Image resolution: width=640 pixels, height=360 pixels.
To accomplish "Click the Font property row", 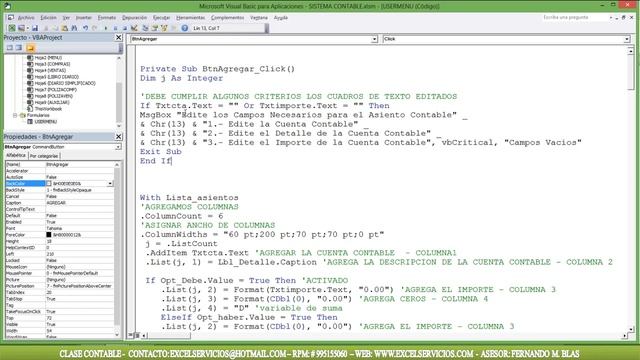I will tap(60, 229).
